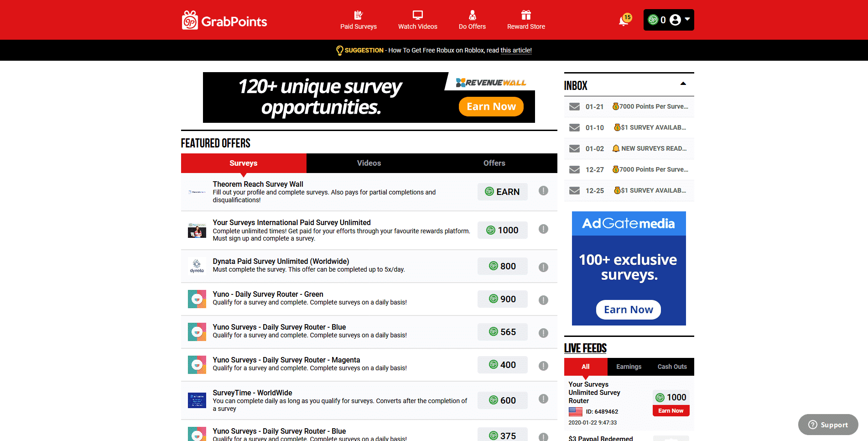Image resolution: width=868 pixels, height=441 pixels.
Task: Show info for Your Surveys International offer
Action: 543,229
